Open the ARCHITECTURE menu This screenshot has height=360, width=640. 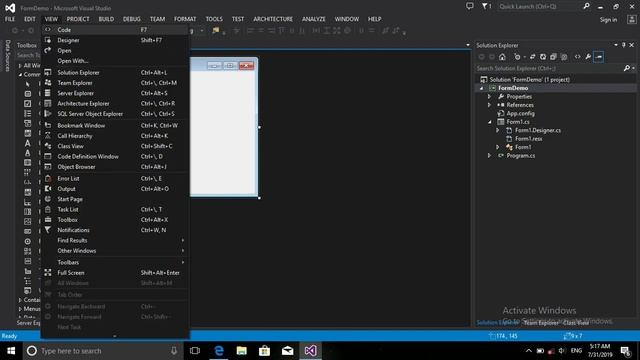[273, 19]
